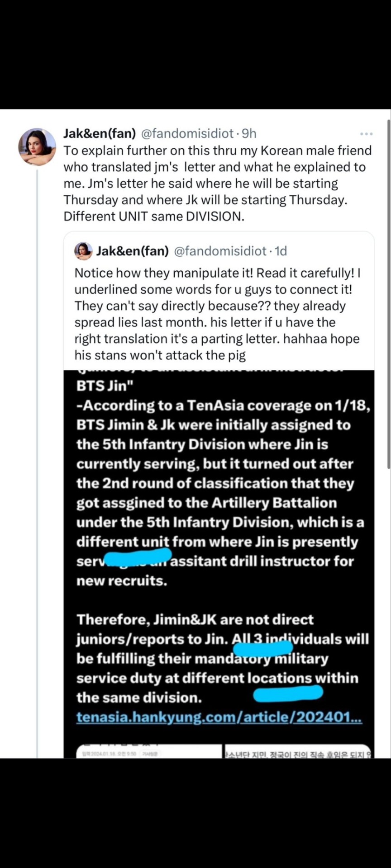Click the quoted tweet's Jak&en(fan) name
The height and width of the screenshot is (868, 391).
(132, 251)
